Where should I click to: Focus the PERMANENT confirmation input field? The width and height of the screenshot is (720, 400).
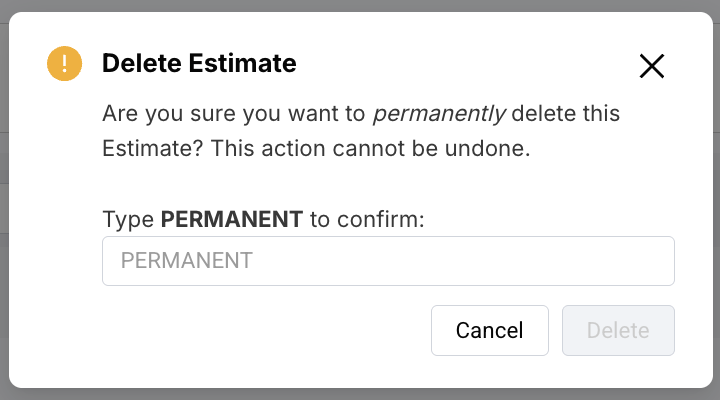pos(388,261)
